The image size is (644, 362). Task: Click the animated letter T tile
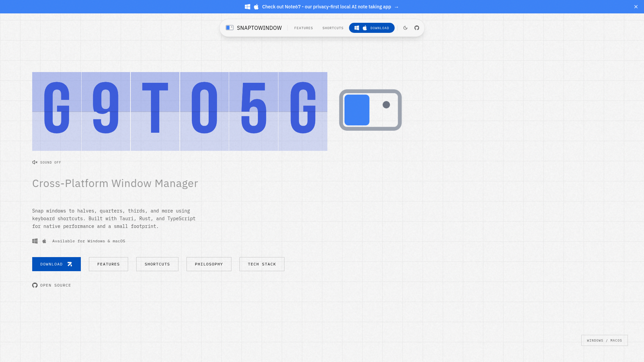pos(155,111)
